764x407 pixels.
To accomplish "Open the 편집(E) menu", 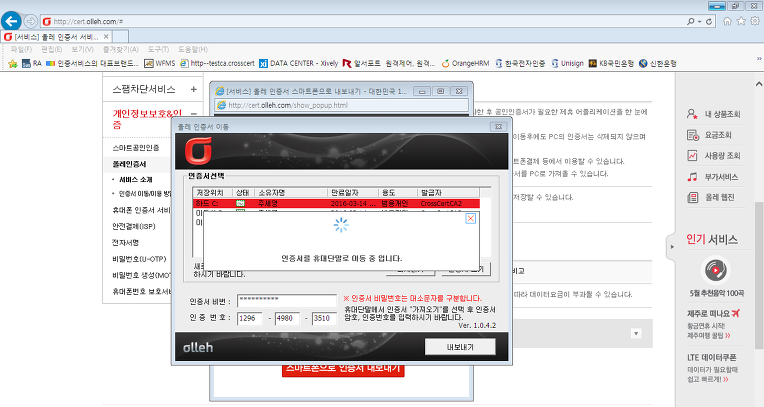I will 52,50.
